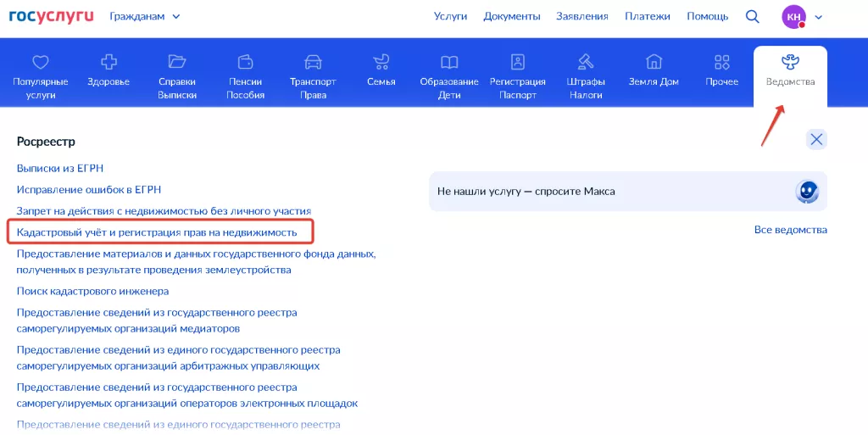The image size is (868, 435).
Task: Open реестр операторов электронных площадок link
Action: (x=187, y=395)
